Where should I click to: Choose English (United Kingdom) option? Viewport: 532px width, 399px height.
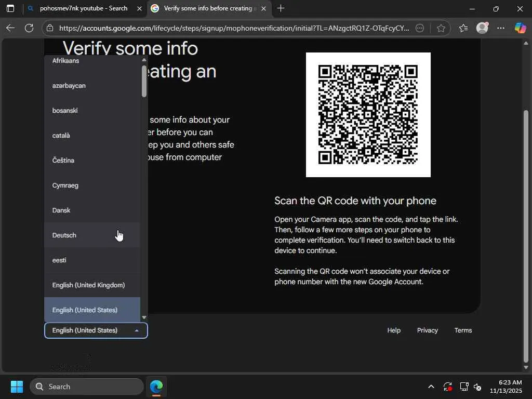tap(92, 285)
